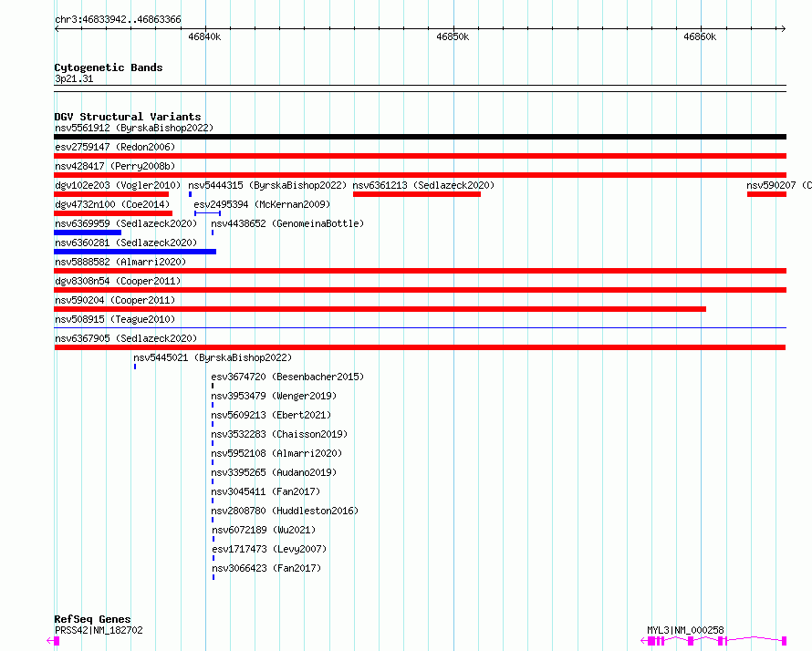This screenshot has width=812, height=651.
Task: Select the nsv6369959 (Sedlazeck2020) blue bar
Action: click(88, 232)
